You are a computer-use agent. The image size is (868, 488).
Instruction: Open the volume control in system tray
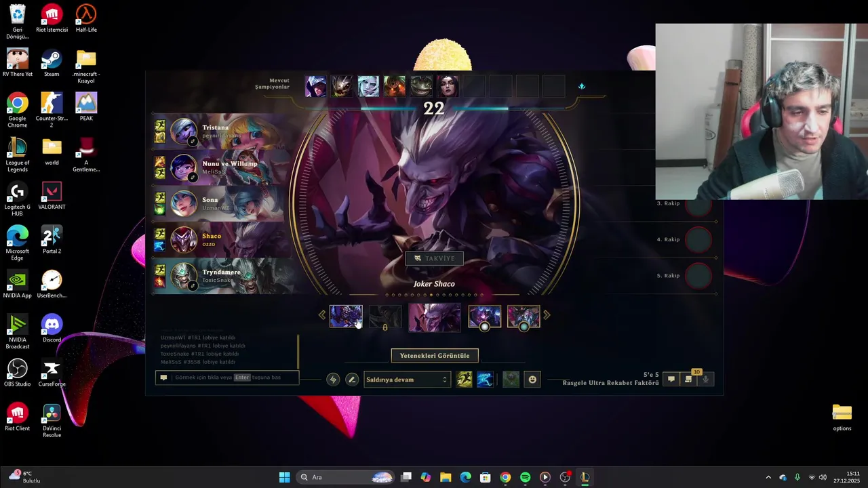point(822,477)
